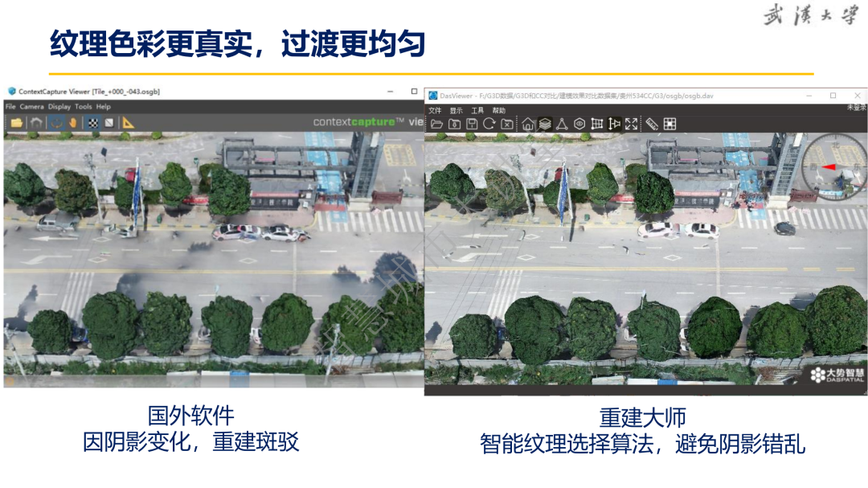Toggle checkerboard texture mode icon in ContextCapture
This screenshot has height=488, width=868.
point(93,122)
